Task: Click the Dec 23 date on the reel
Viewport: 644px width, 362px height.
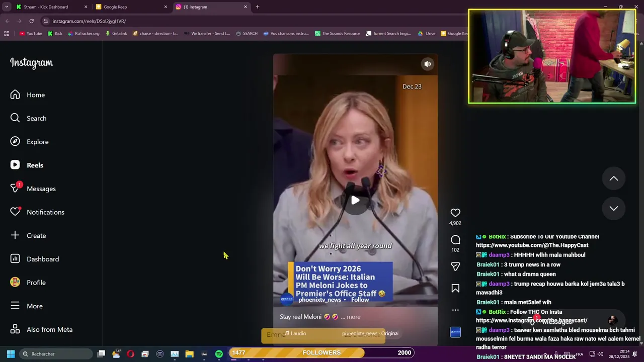Action: (412, 86)
